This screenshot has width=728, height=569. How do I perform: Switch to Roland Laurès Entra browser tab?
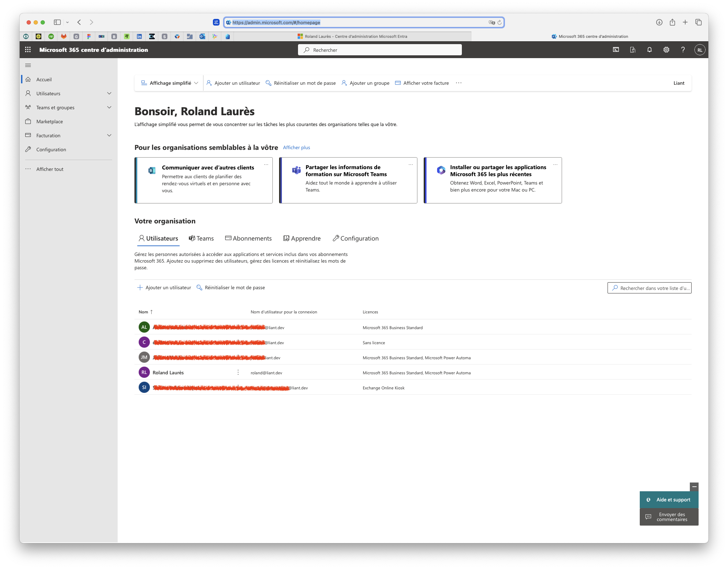coord(353,36)
